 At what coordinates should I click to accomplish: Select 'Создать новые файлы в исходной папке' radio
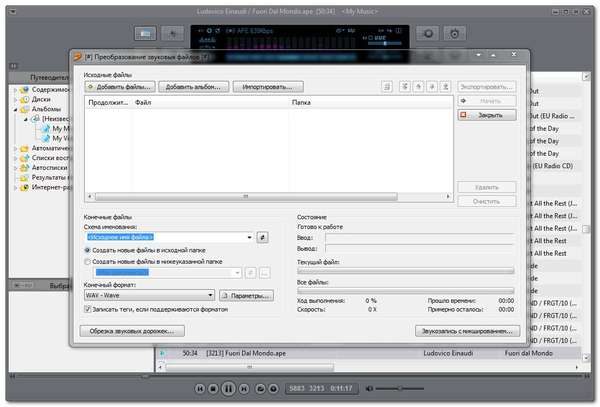click(x=87, y=249)
